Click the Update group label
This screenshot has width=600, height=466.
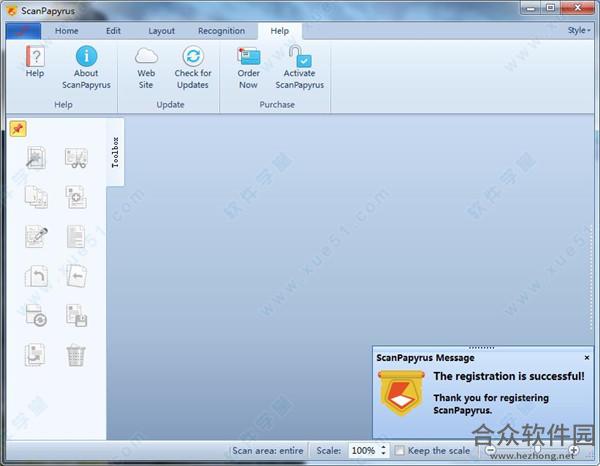(170, 104)
